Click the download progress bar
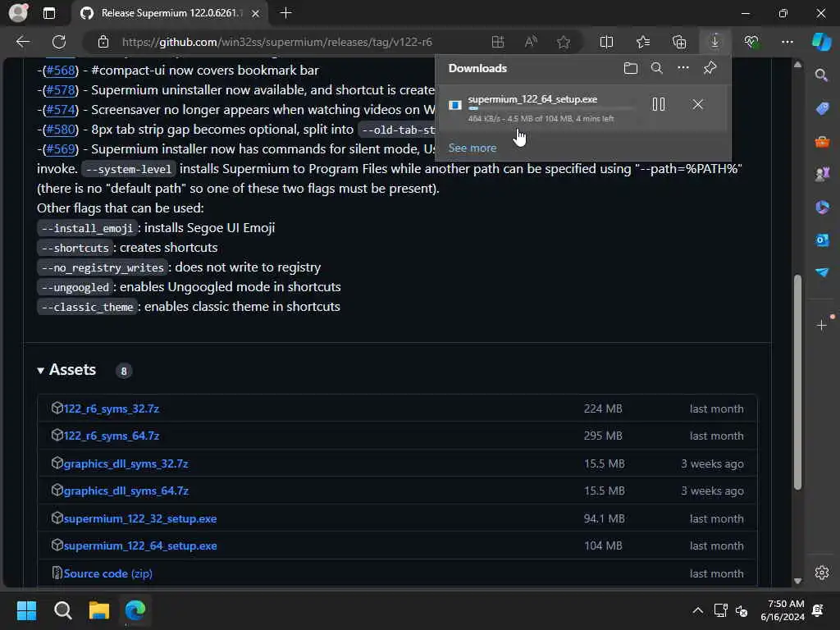Image resolution: width=840 pixels, height=630 pixels. click(550, 109)
